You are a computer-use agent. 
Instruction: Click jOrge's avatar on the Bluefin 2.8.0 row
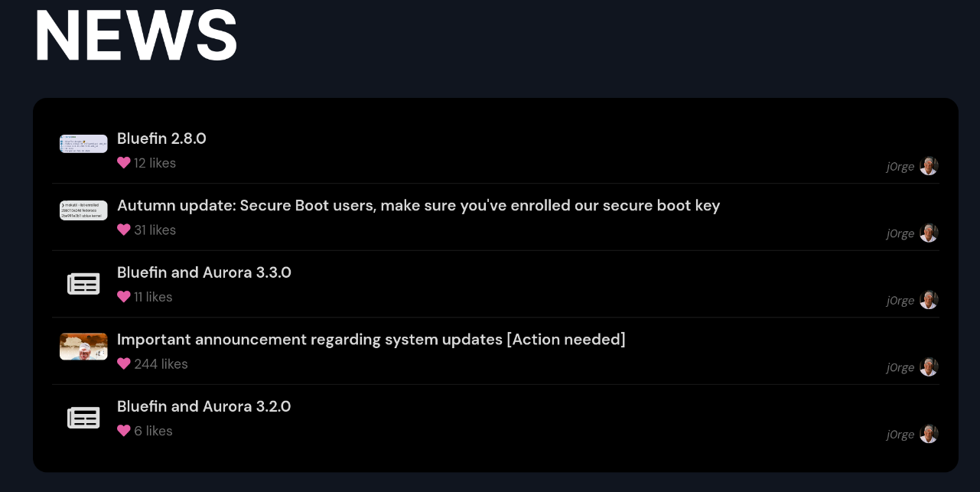tap(929, 166)
